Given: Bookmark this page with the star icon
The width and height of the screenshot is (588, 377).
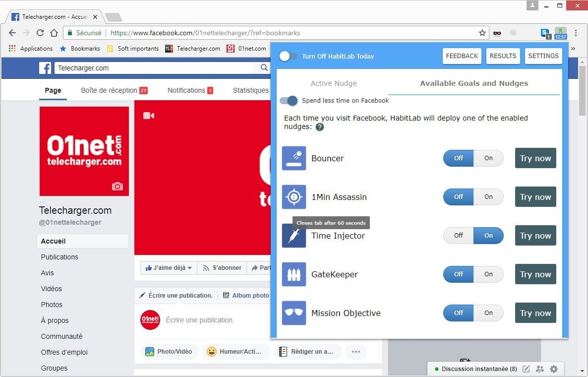Looking at the screenshot, I should click(482, 33).
